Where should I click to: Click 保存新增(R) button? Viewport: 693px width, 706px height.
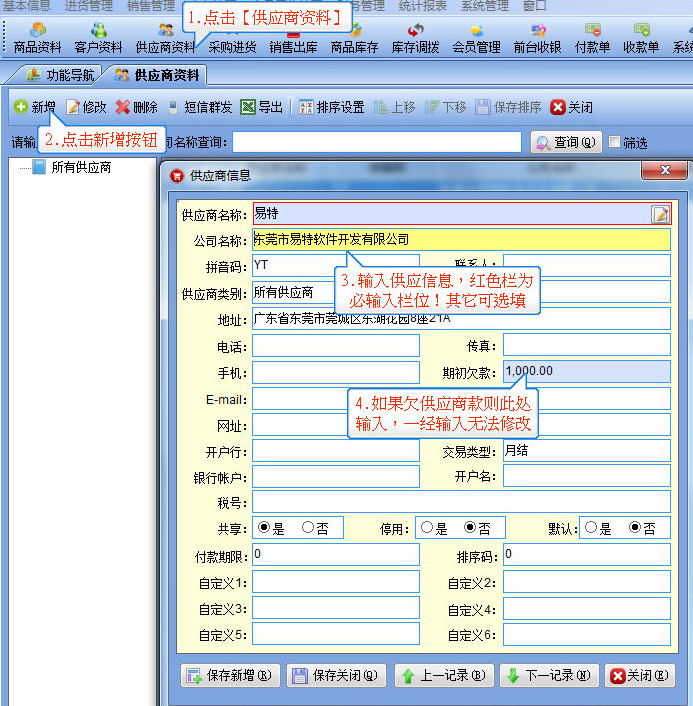[230, 675]
